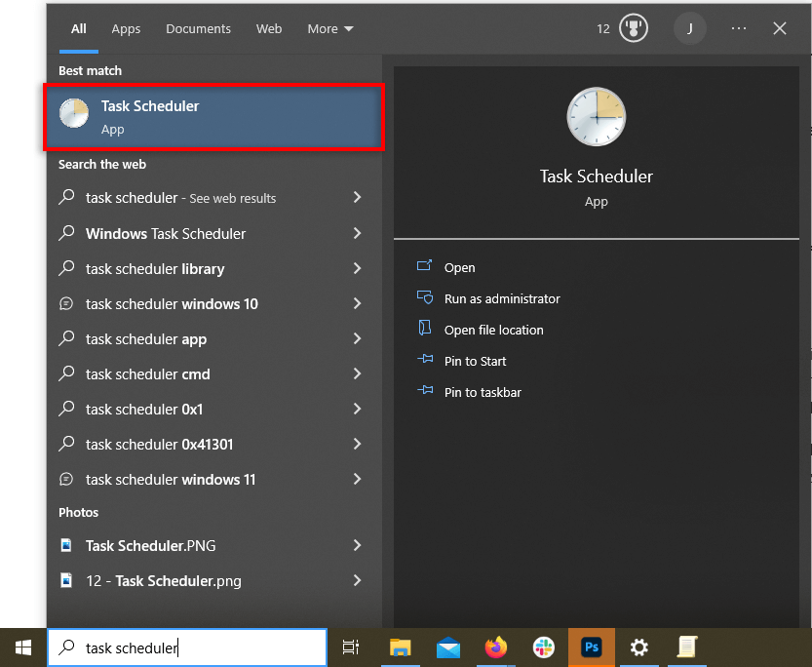Expand the More filter dropdown
Image resolution: width=812 pixels, height=667 pixels.
pyautogui.click(x=330, y=29)
